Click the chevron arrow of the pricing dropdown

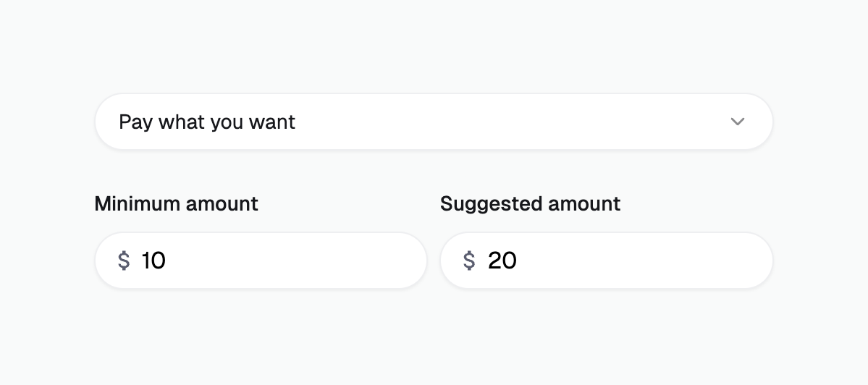(x=737, y=122)
